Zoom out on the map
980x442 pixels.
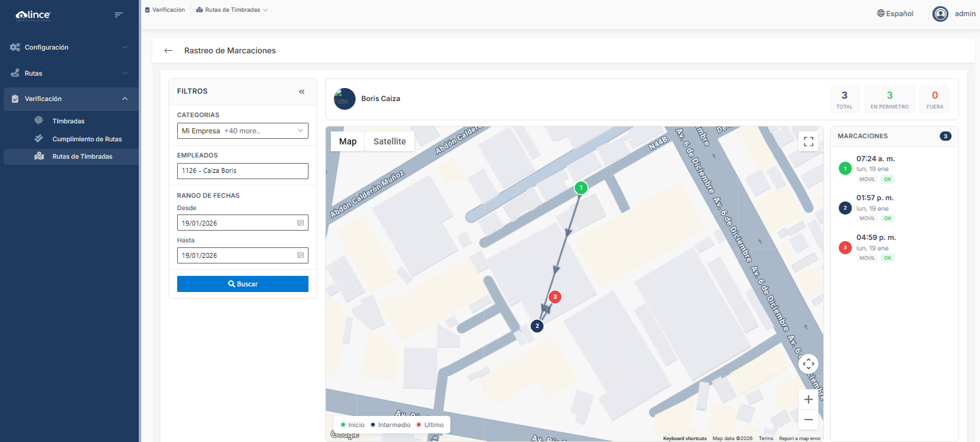coord(808,420)
